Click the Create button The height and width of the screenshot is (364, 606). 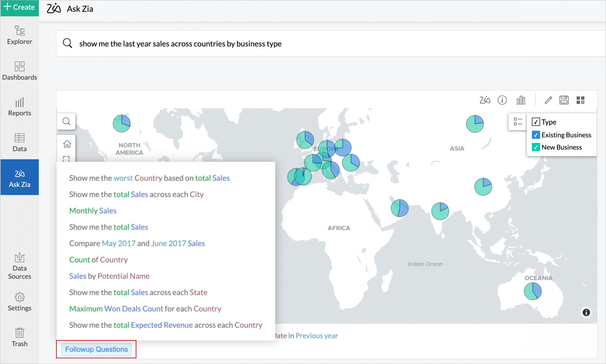[x=19, y=7]
